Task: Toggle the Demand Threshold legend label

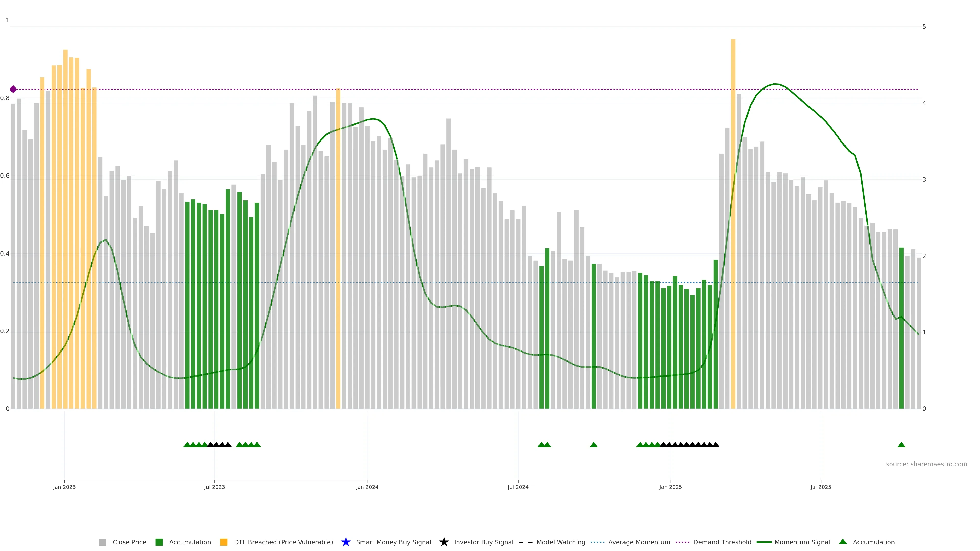Action: pos(722,542)
